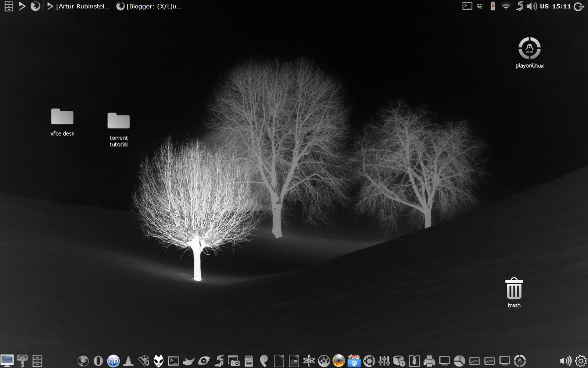Screen dimensions: 588x368
Task: Open the terminal icon in the system tray
Action: tap(467, 6)
